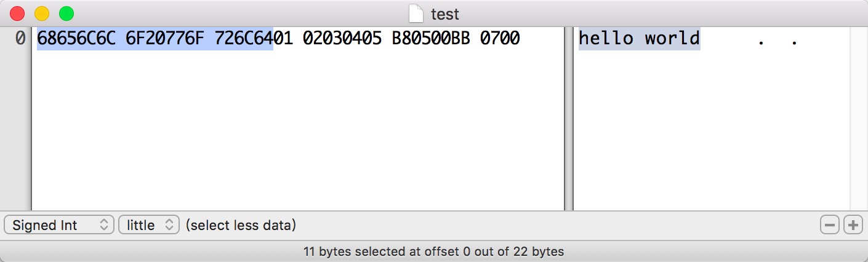Click hex group 6F20776F
868x262 pixels.
coord(165,39)
